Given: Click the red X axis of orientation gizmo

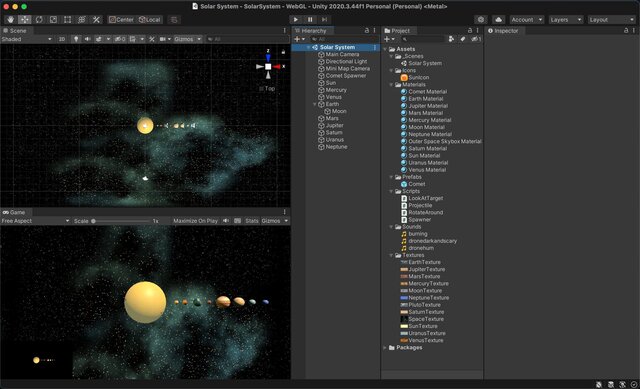Looking at the screenshot, I should pyautogui.click(x=278, y=67).
